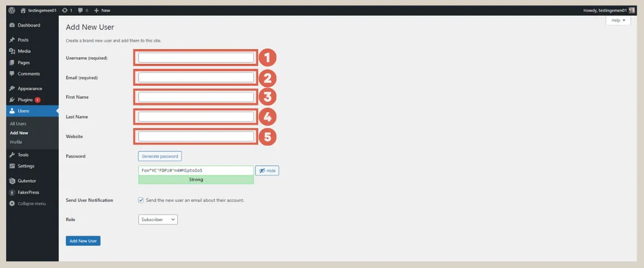Click the Settings sliders icon

pos(12,166)
